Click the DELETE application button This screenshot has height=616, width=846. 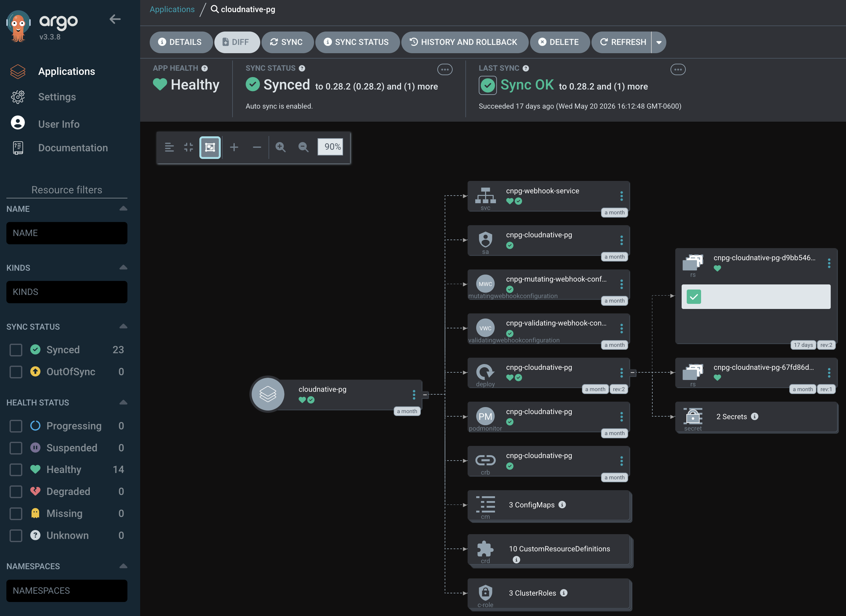pyautogui.click(x=560, y=42)
